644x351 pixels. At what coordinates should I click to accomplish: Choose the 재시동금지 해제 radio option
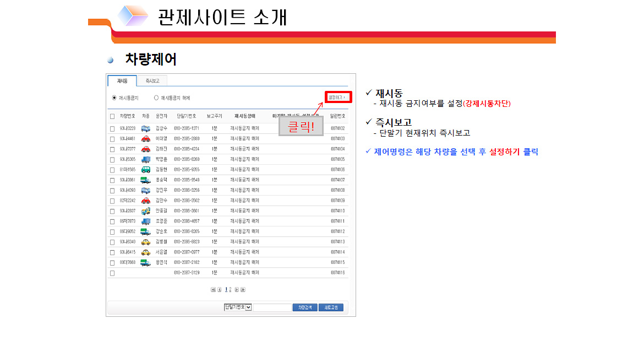coord(156,98)
